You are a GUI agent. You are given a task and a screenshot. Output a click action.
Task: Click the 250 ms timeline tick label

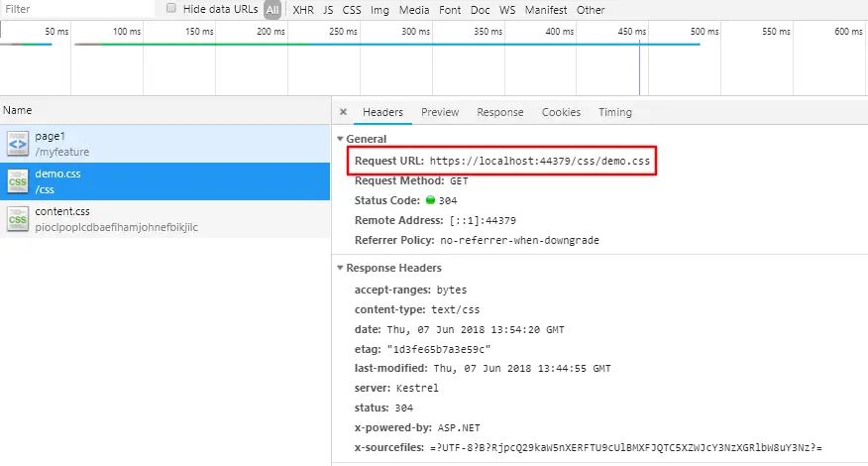343,32
